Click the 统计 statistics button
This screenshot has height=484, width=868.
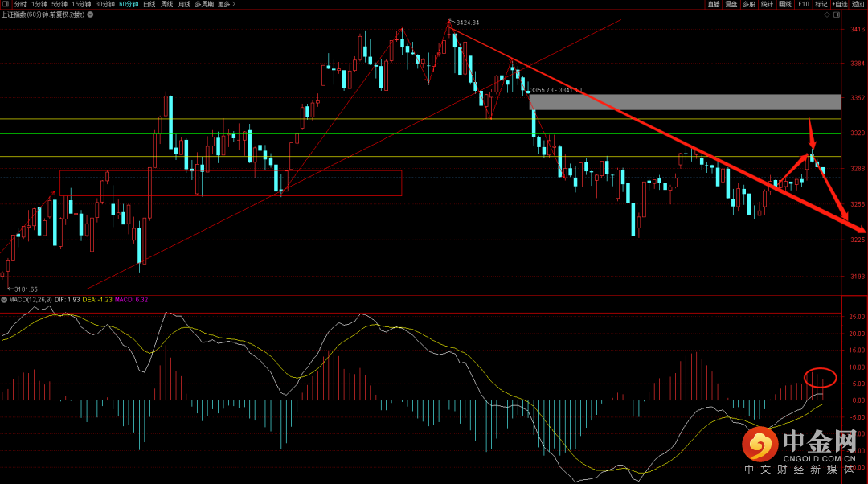(x=767, y=4)
